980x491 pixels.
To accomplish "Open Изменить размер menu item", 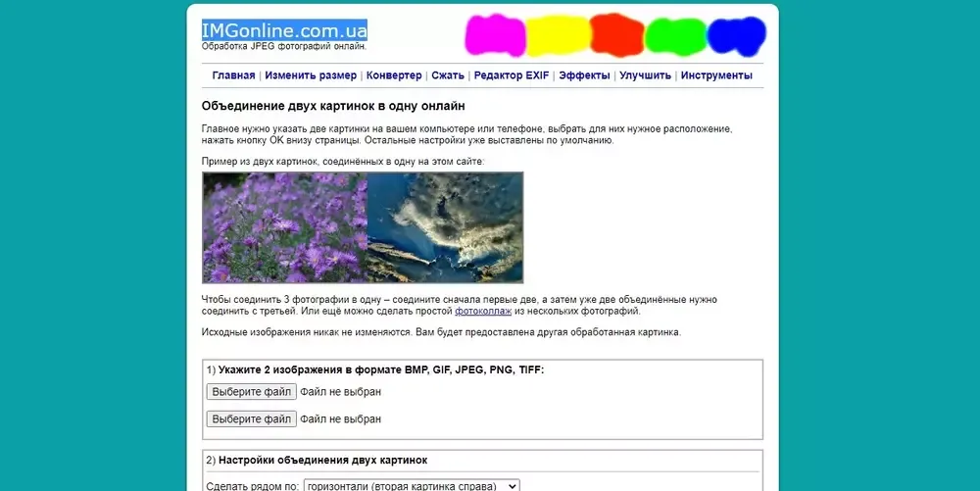I will [x=311, y=74].
